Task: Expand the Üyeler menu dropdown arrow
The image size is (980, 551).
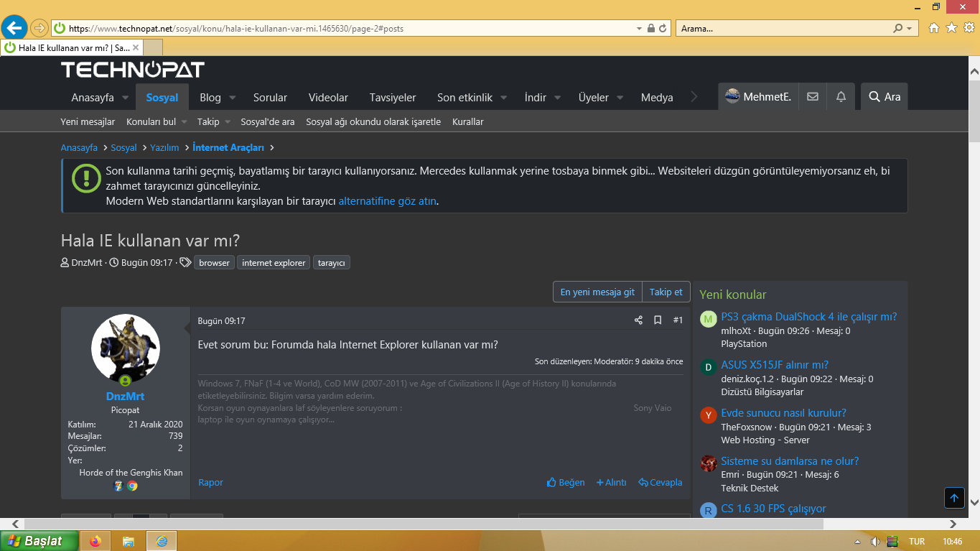Action: (x=620, y=98)
